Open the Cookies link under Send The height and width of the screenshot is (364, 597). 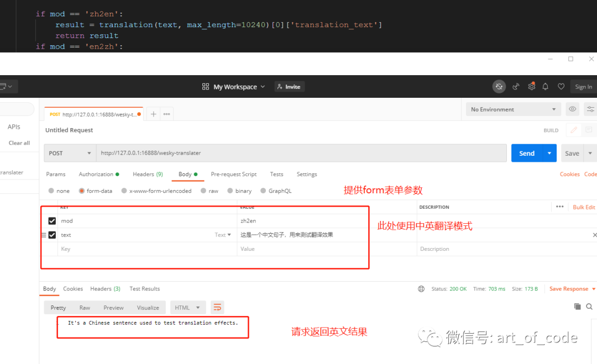[x=569, y=174]
